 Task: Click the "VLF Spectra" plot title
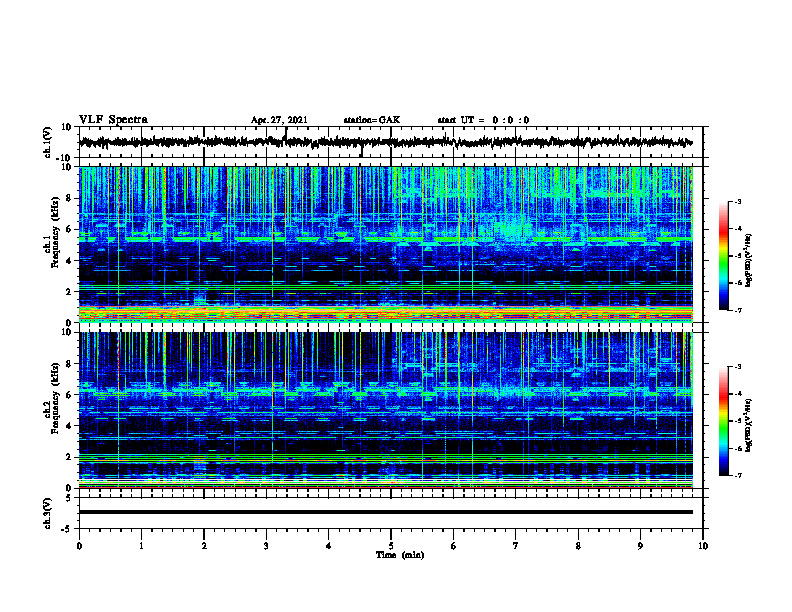tap(113, 120)
